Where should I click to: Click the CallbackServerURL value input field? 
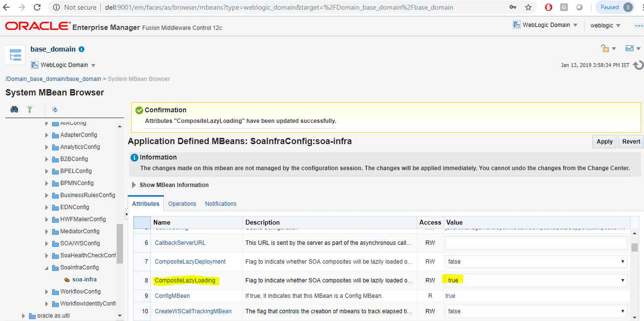click(x=536, y=243)
